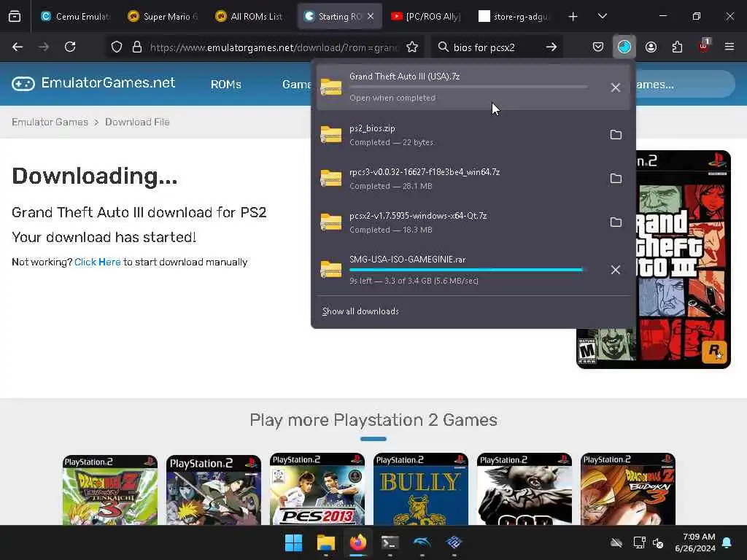Viewport: 747px width, 560px height.
Task: Click the EmulatorGames.net logo
Action: point(93,83)
